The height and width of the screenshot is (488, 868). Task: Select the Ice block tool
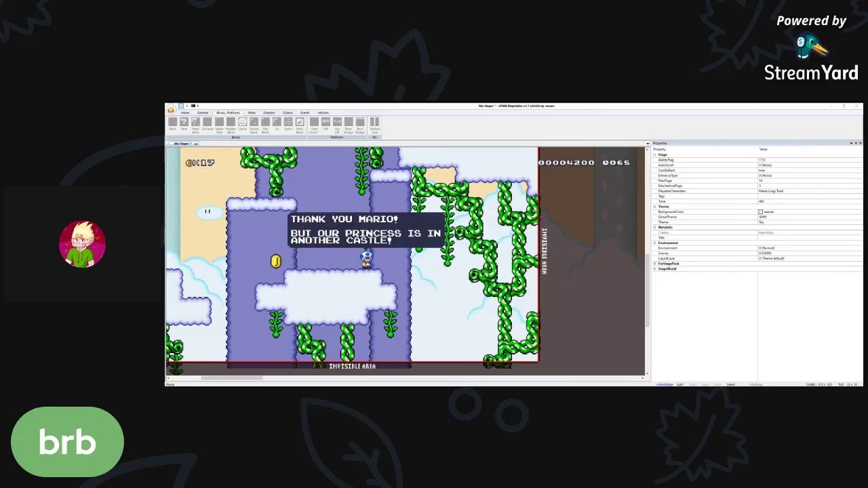coord(277,125)
